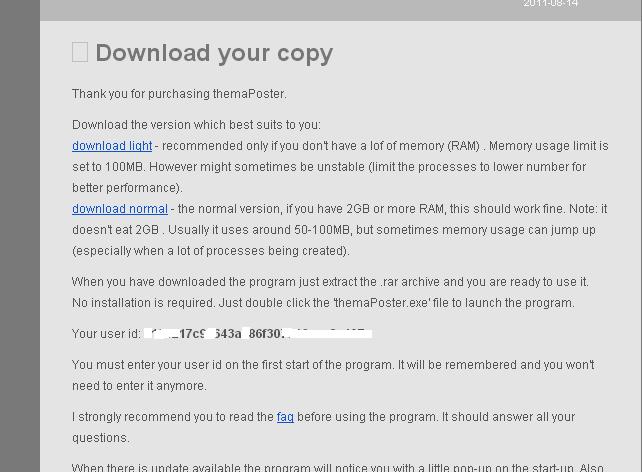Open the 'download normal' link
Image resolution: width=643 pixels, height=472 pixels.
120,209
